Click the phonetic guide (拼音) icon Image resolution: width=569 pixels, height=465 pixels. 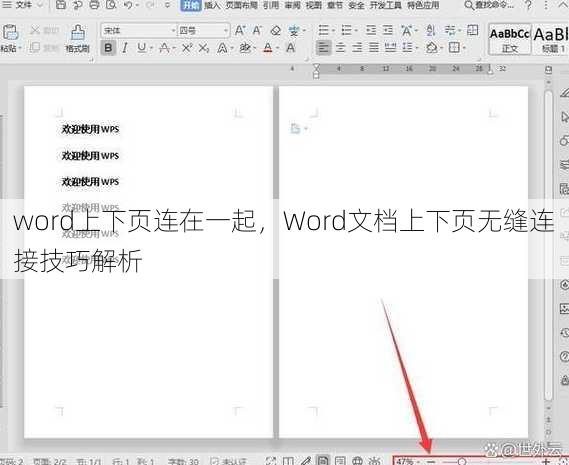point(294,31)
